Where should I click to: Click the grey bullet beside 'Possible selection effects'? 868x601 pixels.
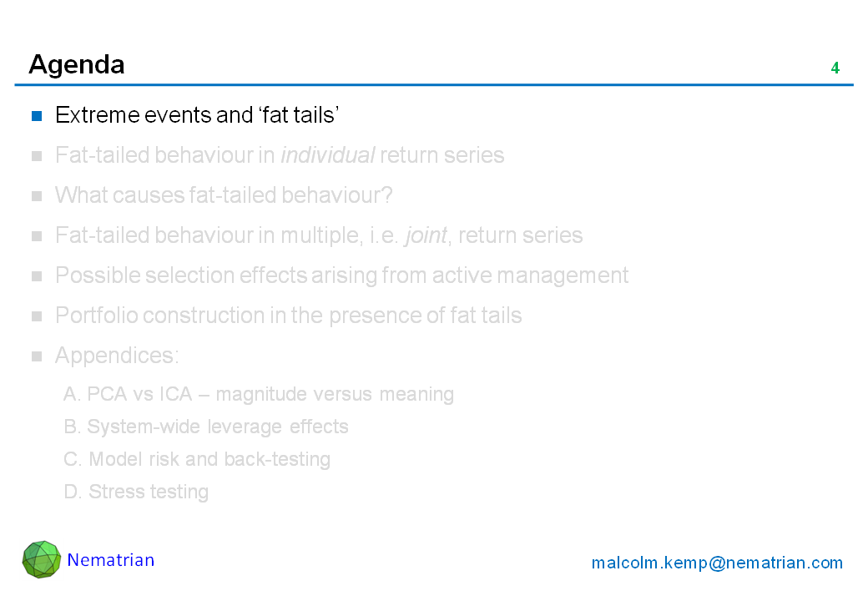[37, 276]
